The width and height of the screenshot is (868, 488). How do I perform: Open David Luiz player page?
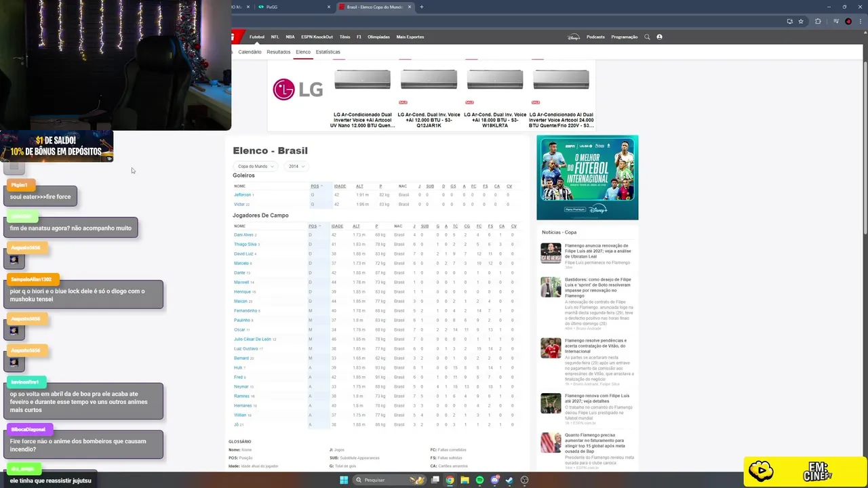point(243,253)
